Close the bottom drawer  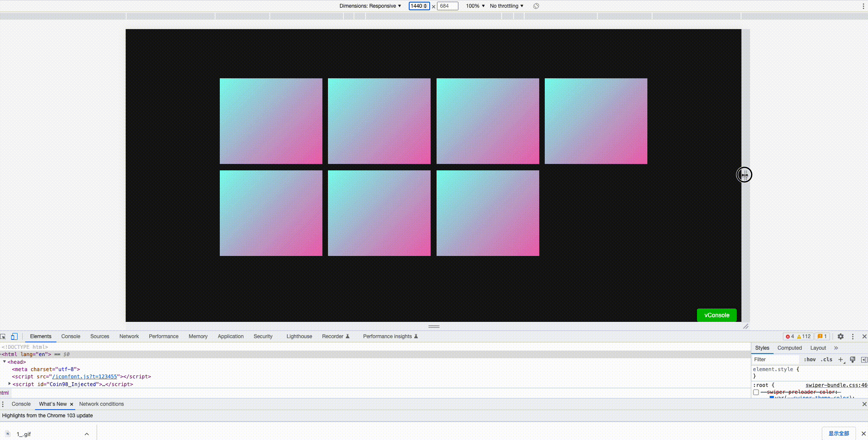864,404
